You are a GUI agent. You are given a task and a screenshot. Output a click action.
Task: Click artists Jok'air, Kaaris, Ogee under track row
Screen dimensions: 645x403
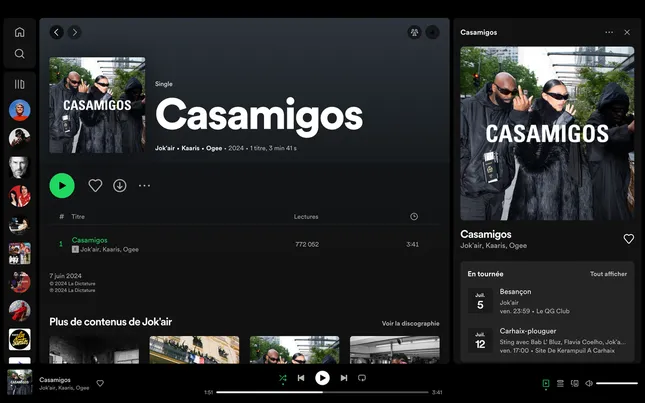109,249
